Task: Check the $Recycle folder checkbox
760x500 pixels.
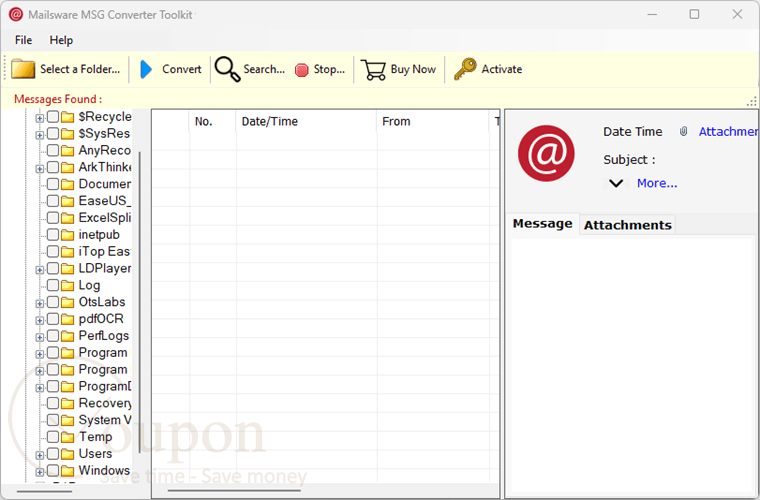Action: click(x=53, y=116)
